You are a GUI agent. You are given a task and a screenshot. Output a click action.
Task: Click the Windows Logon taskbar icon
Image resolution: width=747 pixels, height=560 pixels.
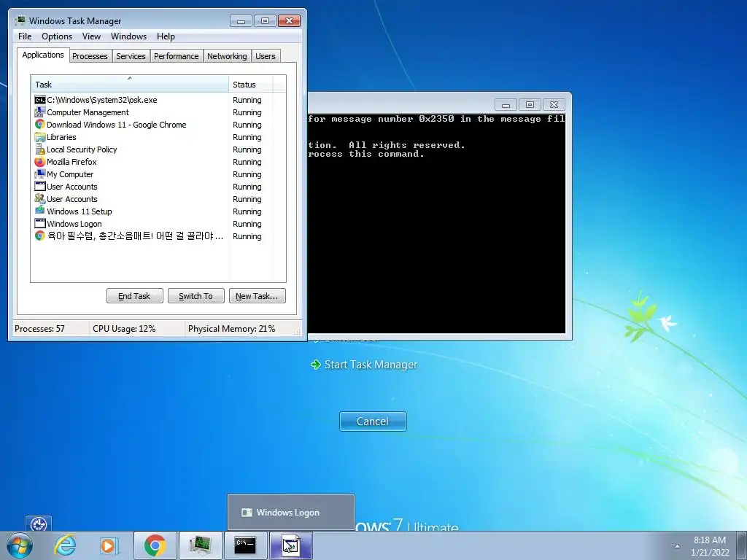pyautogui.click(x=290, y=545)
